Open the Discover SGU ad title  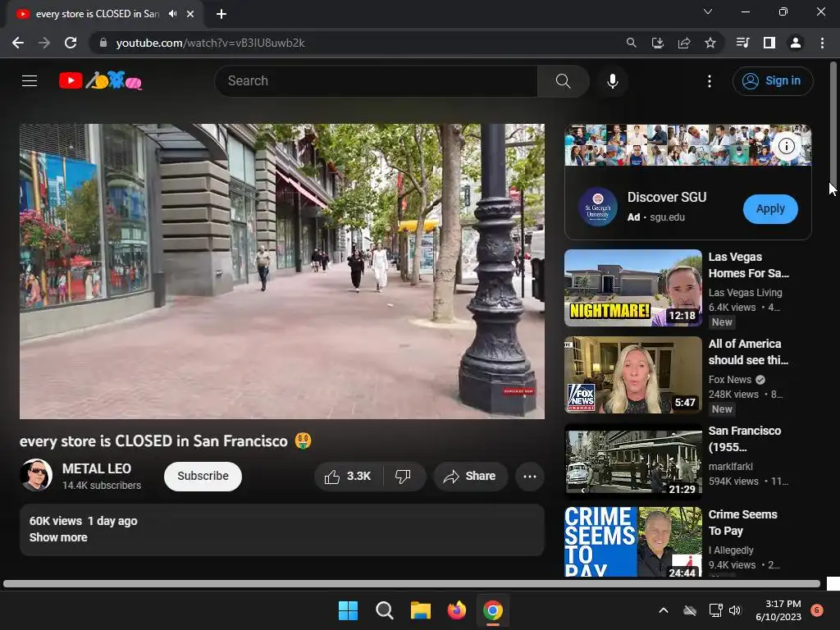pos(666,197)
